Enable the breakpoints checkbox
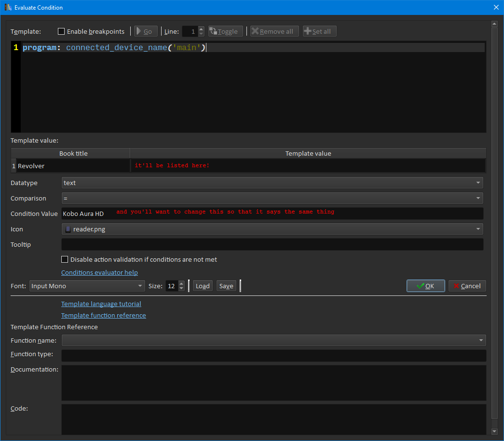The width and height of the screenshot is (504, 441). pos(61,31)
